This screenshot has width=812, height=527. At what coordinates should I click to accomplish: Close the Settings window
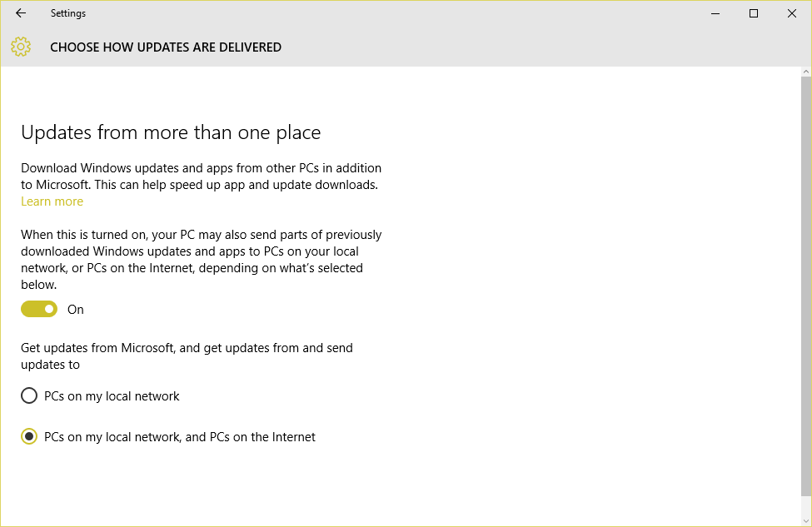pos(792,13)
